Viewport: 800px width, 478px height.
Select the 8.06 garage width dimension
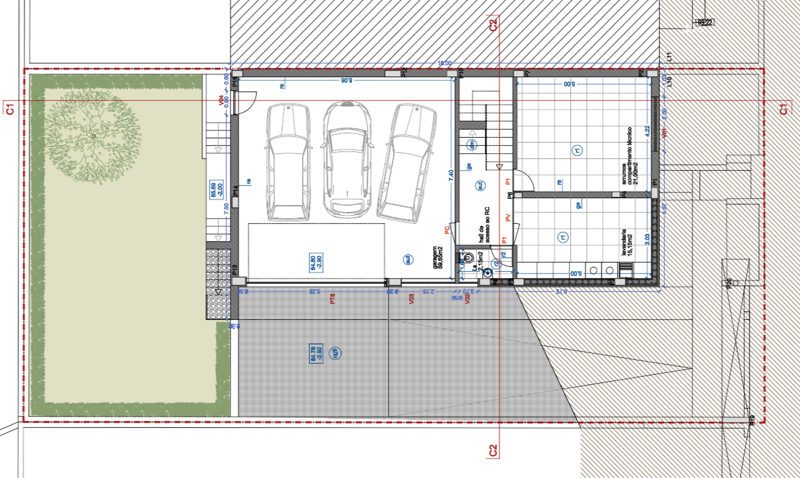coord(347,79)
